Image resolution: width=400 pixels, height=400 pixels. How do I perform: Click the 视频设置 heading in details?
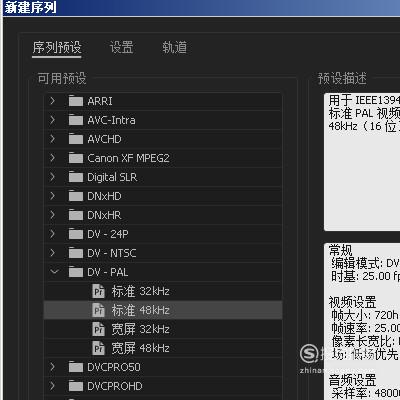(352, 302)
